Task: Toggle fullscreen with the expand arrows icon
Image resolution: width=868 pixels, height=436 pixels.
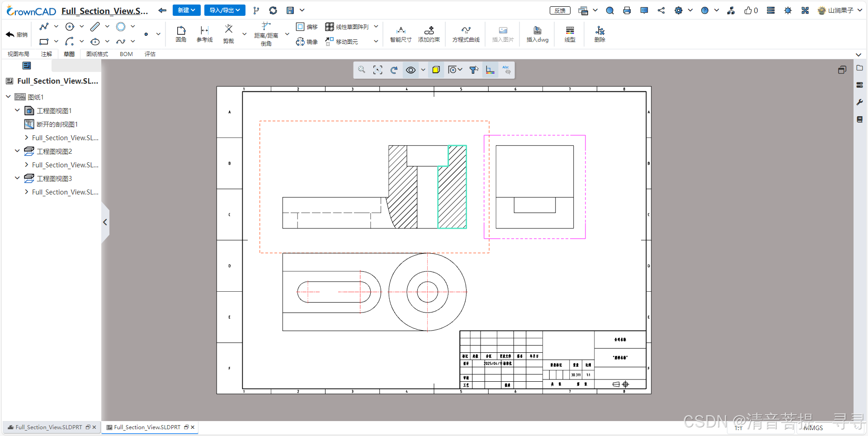Action: pos(805,10)
